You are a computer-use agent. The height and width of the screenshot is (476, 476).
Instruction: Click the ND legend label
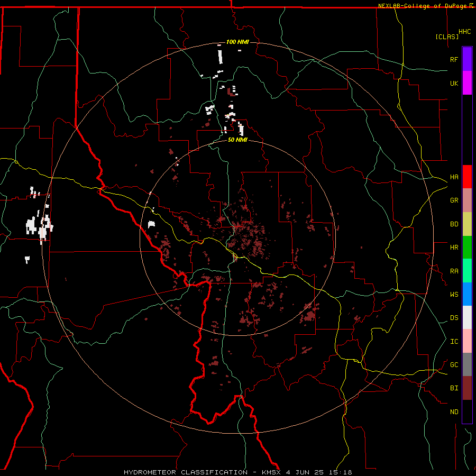pyautogui.click(x=454, y=412)
